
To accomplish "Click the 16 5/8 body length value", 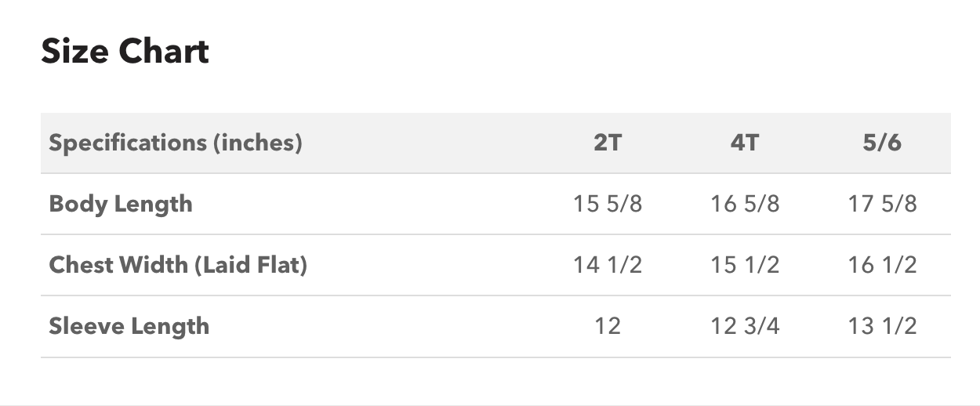I will pyautogui.click(x=745, y=204).
